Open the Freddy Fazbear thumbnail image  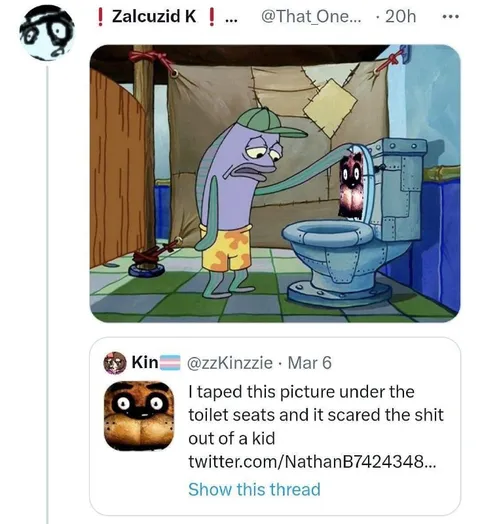(x=139, y=415)
